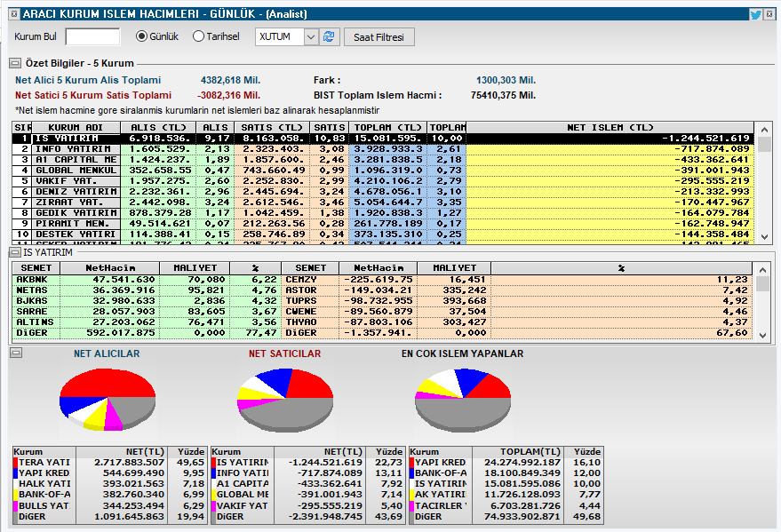This screenshot has height=532, width=781.
Task: Click the NET SATICILAR pie chart
Action: coord(285,401)
